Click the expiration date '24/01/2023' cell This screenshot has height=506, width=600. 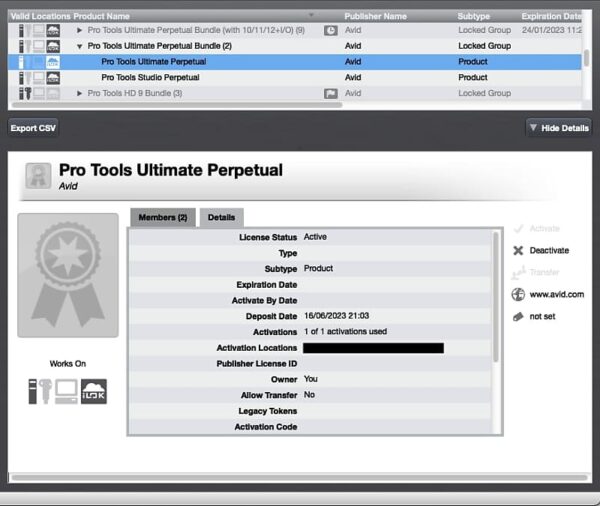coord(551,30)
